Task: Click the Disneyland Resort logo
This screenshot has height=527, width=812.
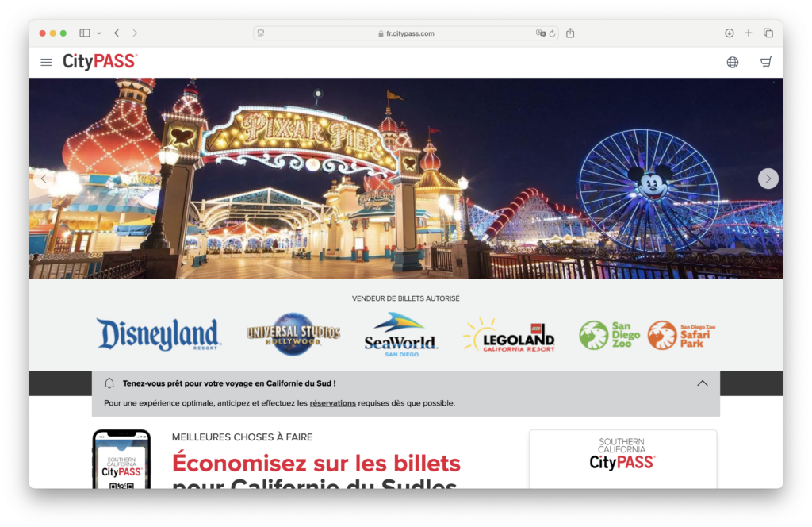Action: coord(159,334)
